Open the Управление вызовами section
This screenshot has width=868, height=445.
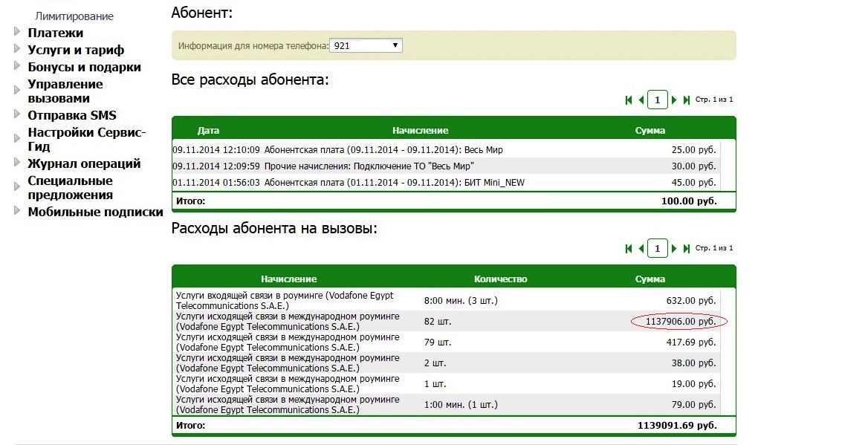point(65,91)
